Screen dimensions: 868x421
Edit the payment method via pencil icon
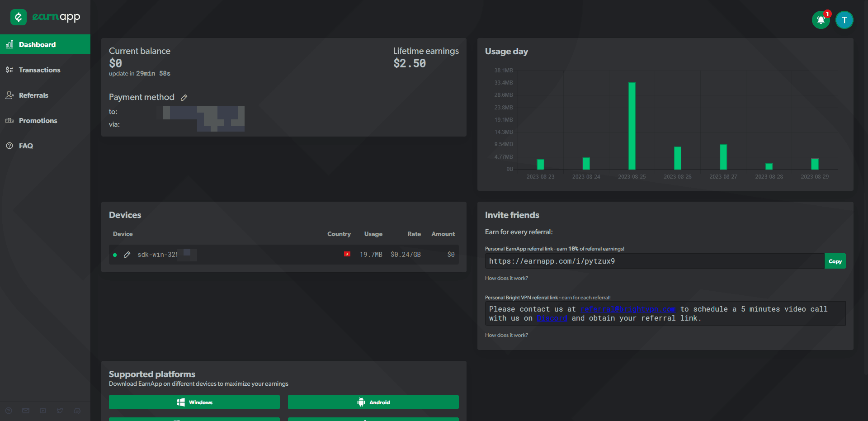pos(184,97)
